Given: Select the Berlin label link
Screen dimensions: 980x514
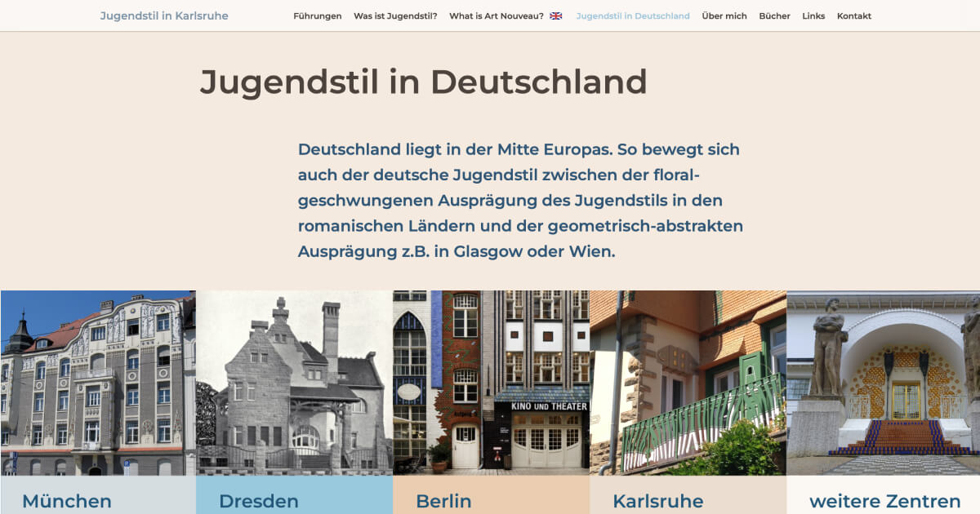Looking at the screenshot, I should pyautogui.click(x=442, y=501).
